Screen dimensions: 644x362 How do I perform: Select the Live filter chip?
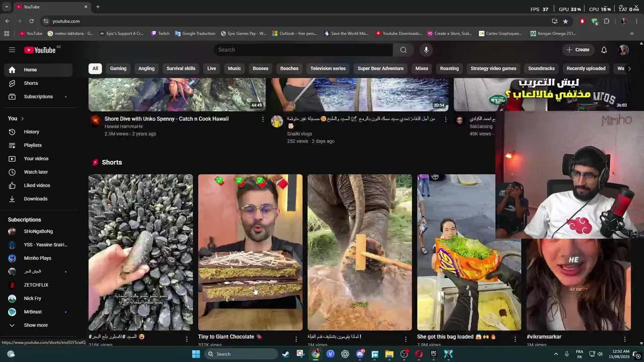212,68
